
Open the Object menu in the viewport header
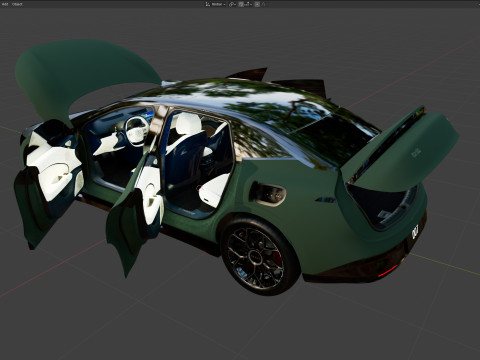click(x=17, y=4)
